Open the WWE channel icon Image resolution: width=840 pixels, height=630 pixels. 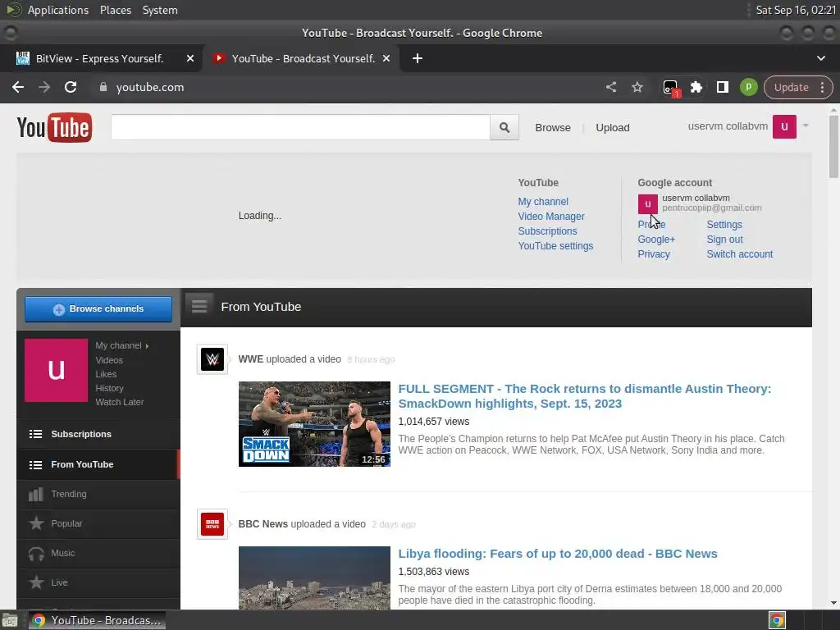coord(212,359)
